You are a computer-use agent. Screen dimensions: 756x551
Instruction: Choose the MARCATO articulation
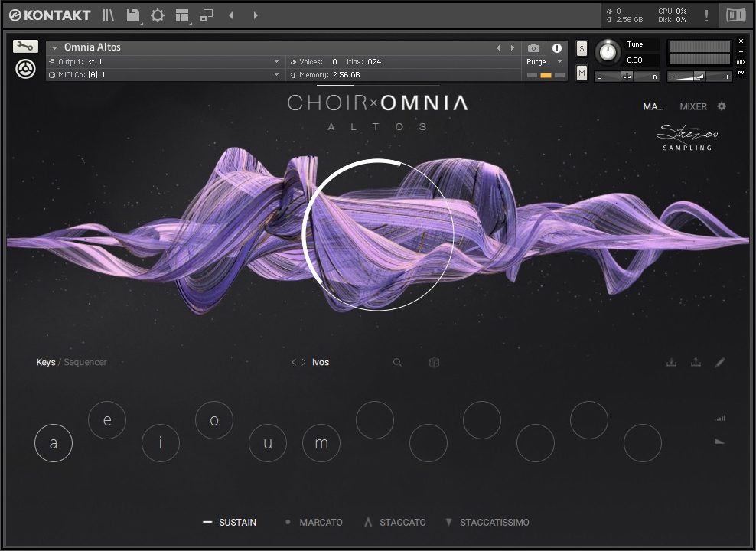pyautogui.click(x=320, y=523)
